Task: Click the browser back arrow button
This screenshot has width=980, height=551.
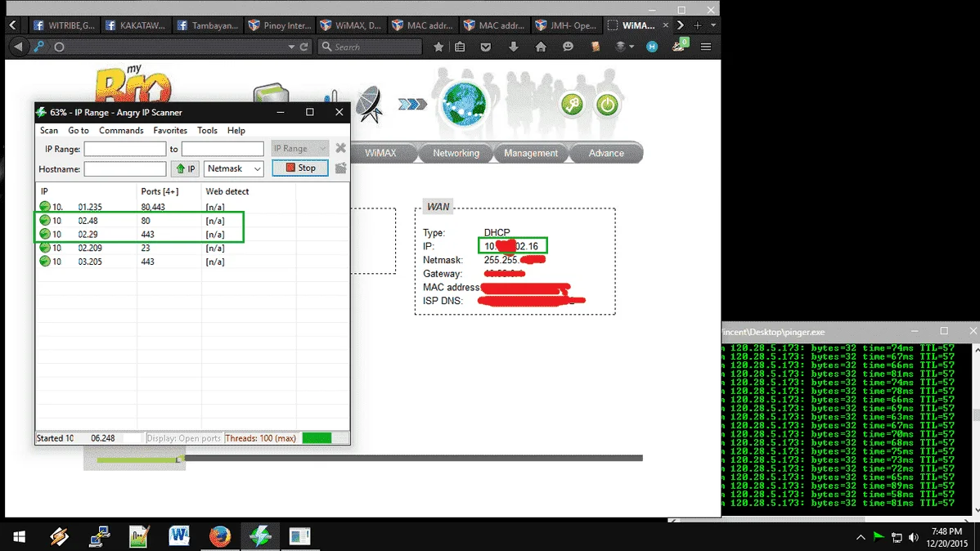Action: coord(18,47)
